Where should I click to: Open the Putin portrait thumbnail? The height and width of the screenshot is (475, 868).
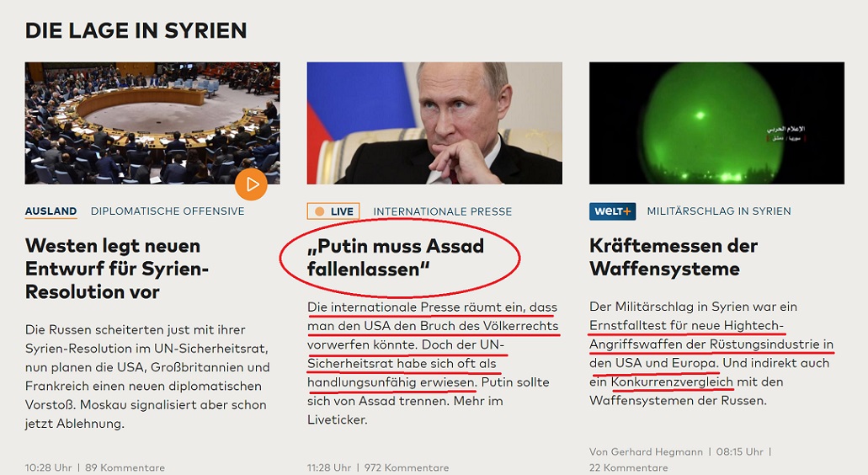434,123
